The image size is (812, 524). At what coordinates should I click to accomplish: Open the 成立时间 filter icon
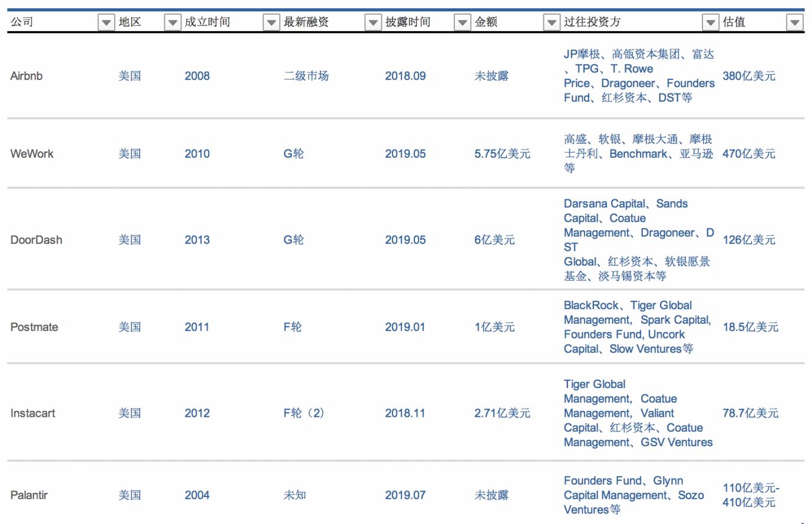pyautogui.click(x=270, y=22)
